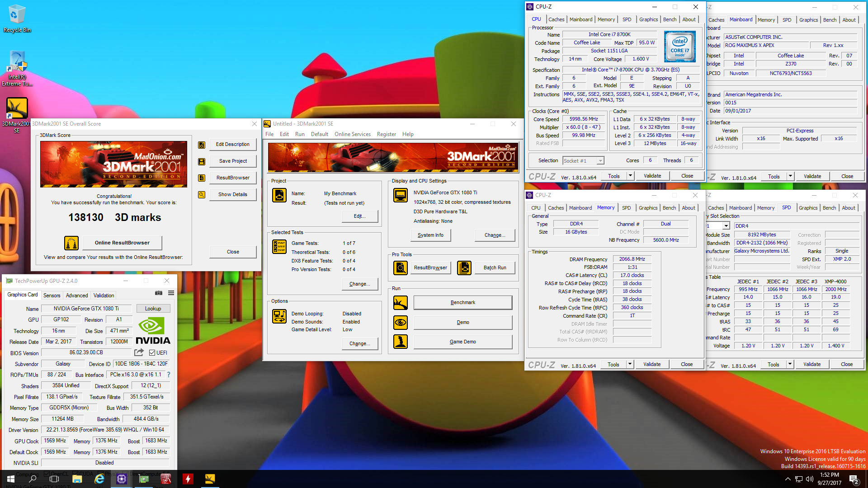Click the Online ResultBrowser button

pos(122,243)
